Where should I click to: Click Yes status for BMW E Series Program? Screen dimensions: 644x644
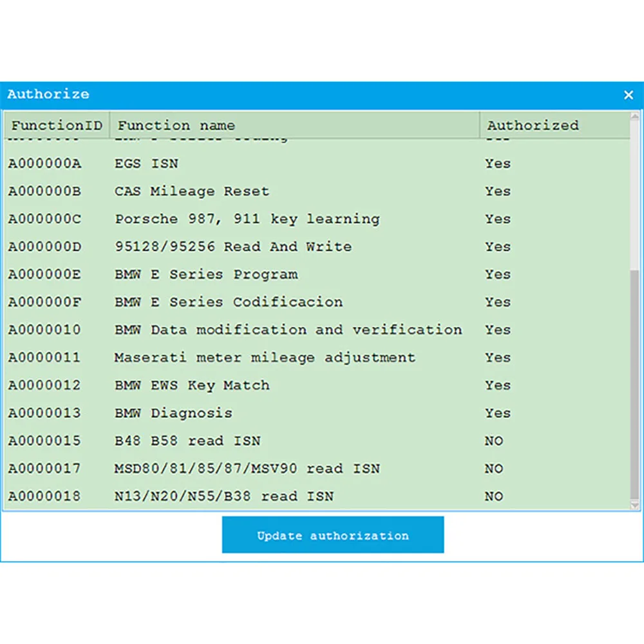tap(498, 274)
